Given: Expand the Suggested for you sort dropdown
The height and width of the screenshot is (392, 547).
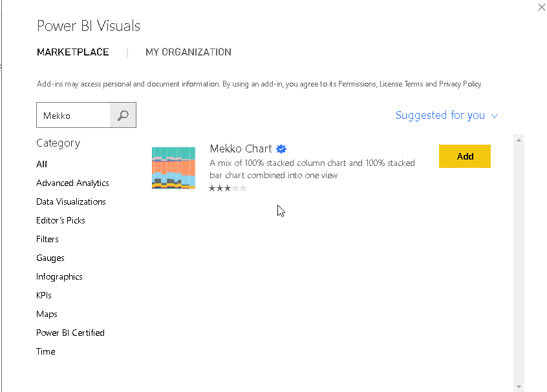Looking at the screenshot, I should coord(447,116).
